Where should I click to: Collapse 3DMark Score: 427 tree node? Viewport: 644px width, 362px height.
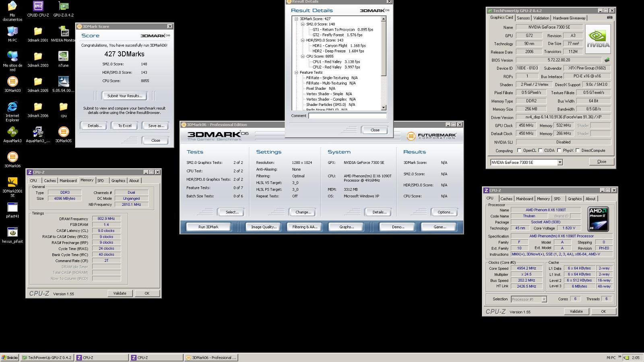point(296,19)
